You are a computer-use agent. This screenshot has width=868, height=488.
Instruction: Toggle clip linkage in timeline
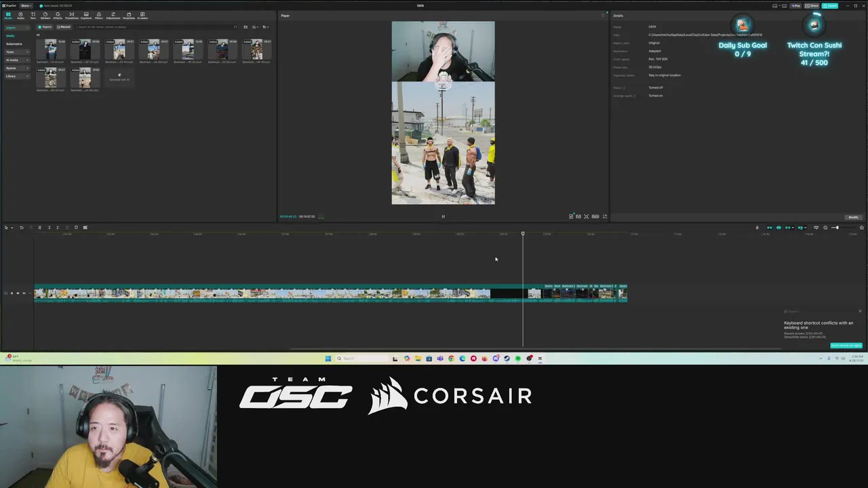pyautogui.click(x=788, y=228)
